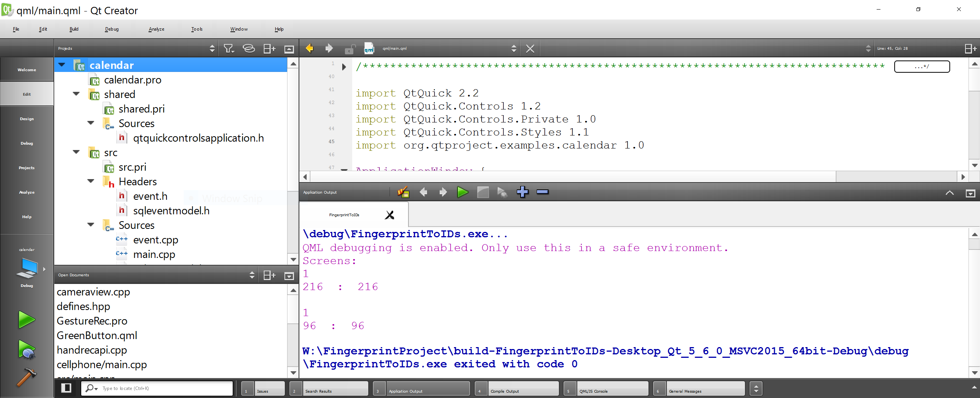Viewport: 980px width, 398px height.
Task: Switch to the Design mode
Action: pos(27,119)
